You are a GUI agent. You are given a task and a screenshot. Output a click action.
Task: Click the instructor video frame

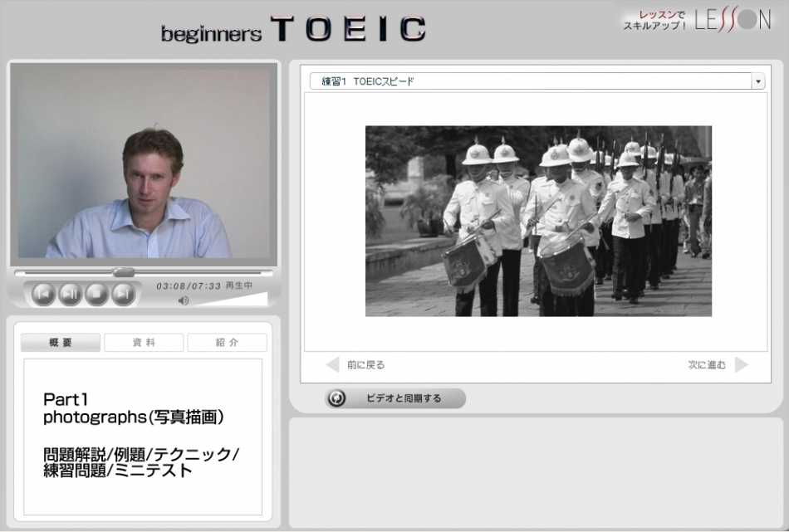pyautogui.click(x=144, y=164)
